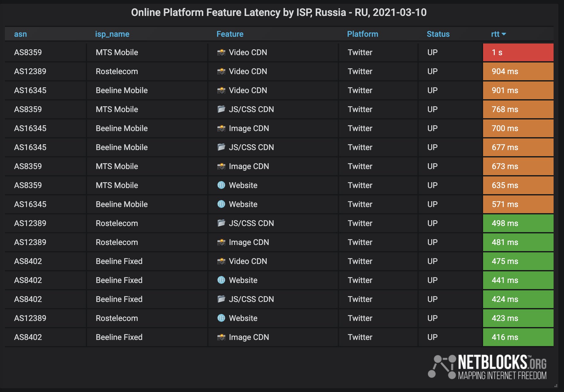Click folder icon beside MTS Mobile JS/CSS CDN
This screenshot has width=564, height=392.
[x=221, y=109]
